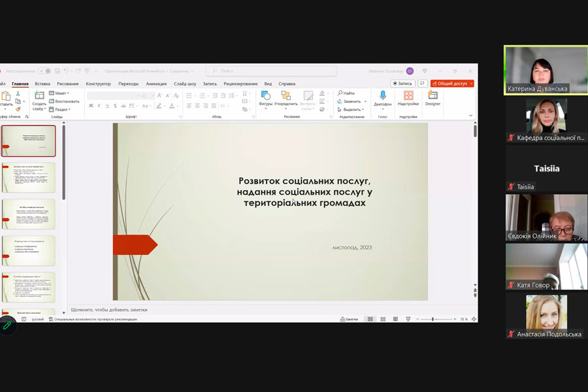Click the Общий доступ share button

(451, 84)
